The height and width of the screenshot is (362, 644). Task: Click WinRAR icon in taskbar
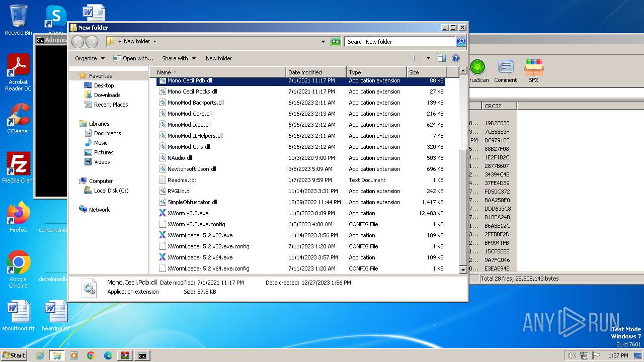pyautogui.click(x=125, y=355)
